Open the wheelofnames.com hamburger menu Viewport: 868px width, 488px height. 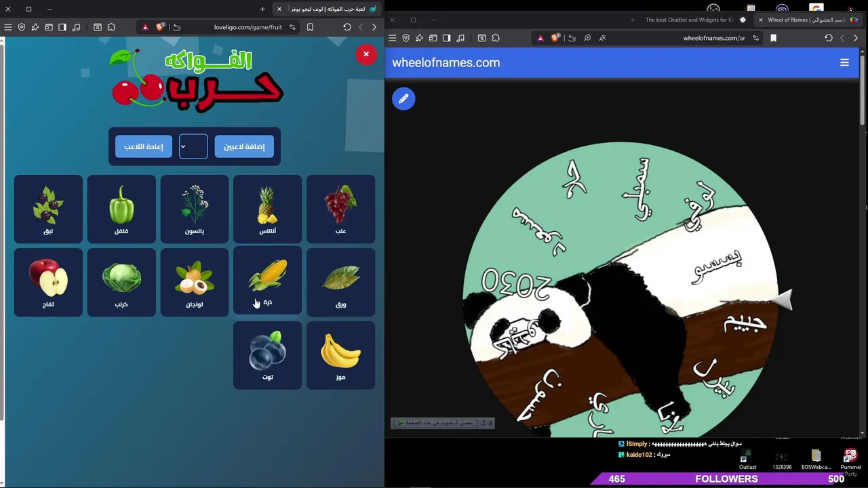coord(844,62)
